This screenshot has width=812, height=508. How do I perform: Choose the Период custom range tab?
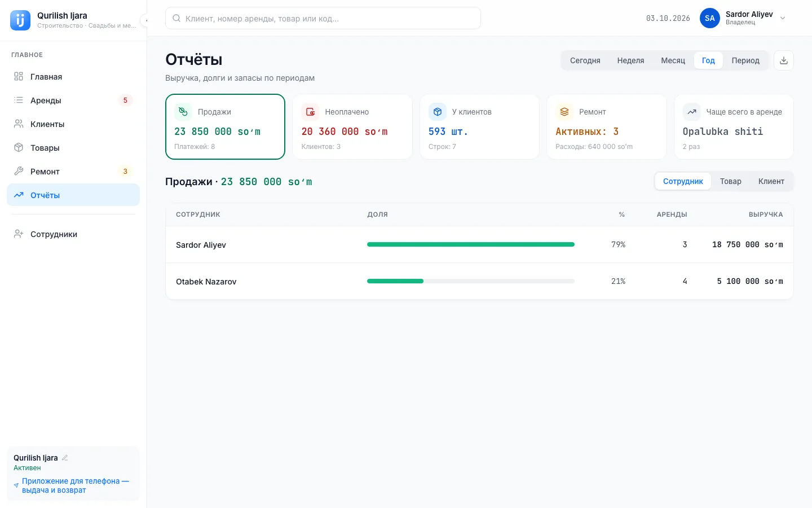(745, 60)
